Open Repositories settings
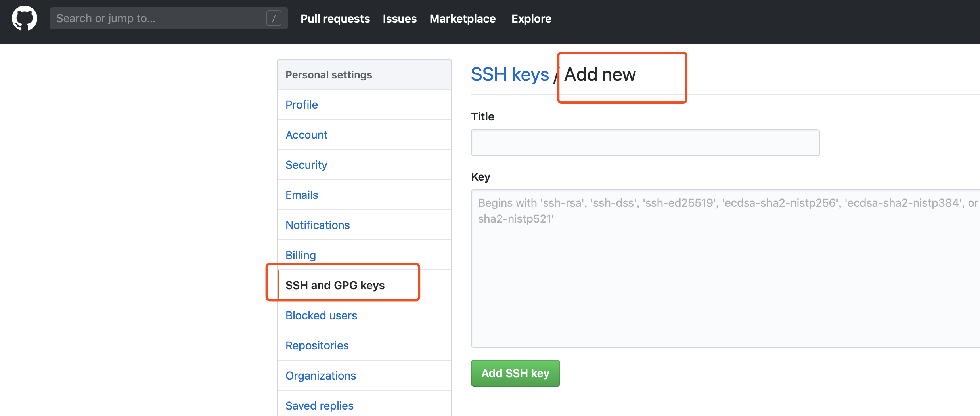This screenshot has height=416, width=980. [364, 345]
